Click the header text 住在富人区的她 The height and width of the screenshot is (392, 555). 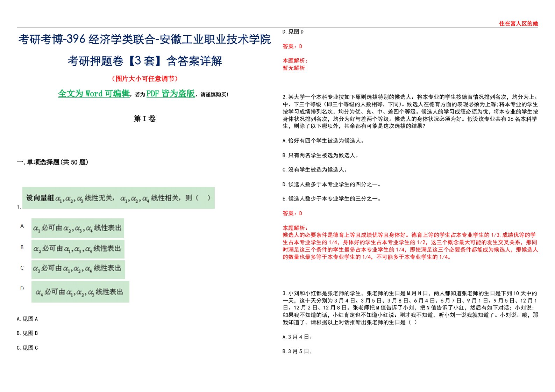518,23
